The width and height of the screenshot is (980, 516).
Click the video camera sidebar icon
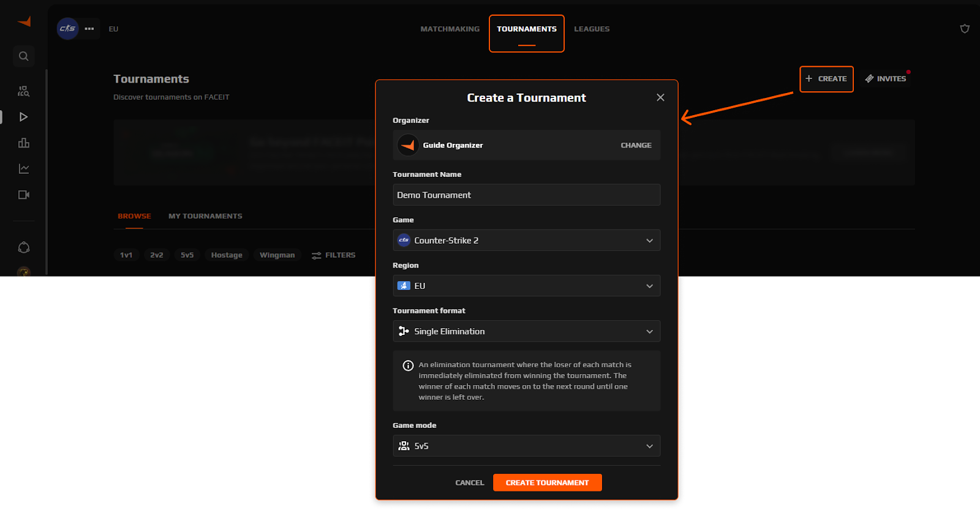24,195
